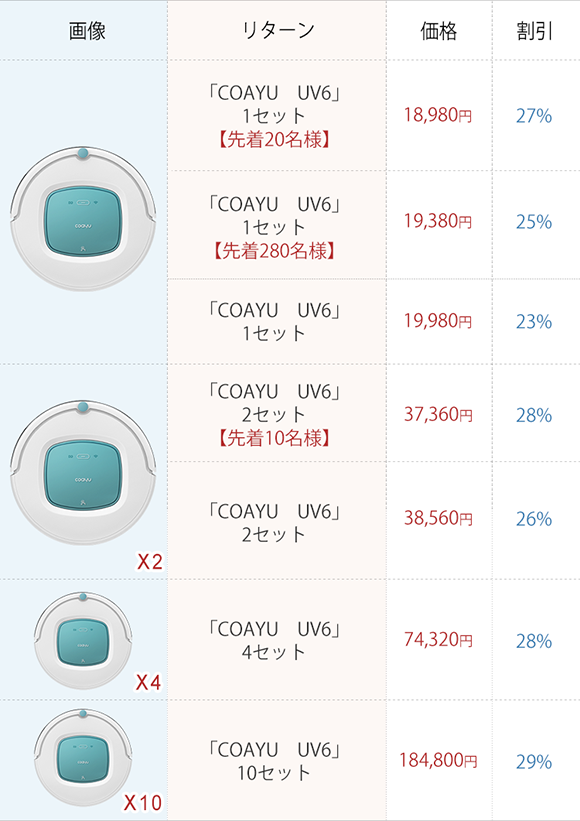Click the 38,560円 price
This screenshot has width=580, height=821.
(x=438, y=518)
